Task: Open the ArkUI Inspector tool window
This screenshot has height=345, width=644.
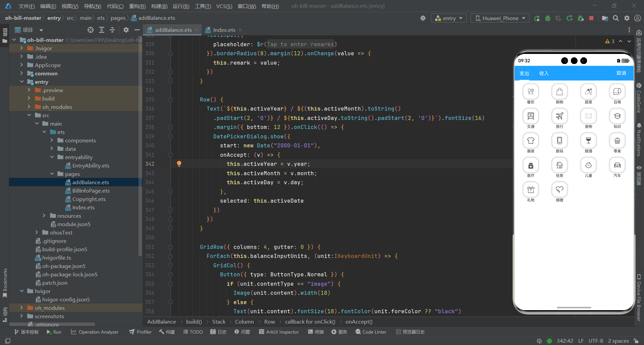Action: tap(279, 332)
